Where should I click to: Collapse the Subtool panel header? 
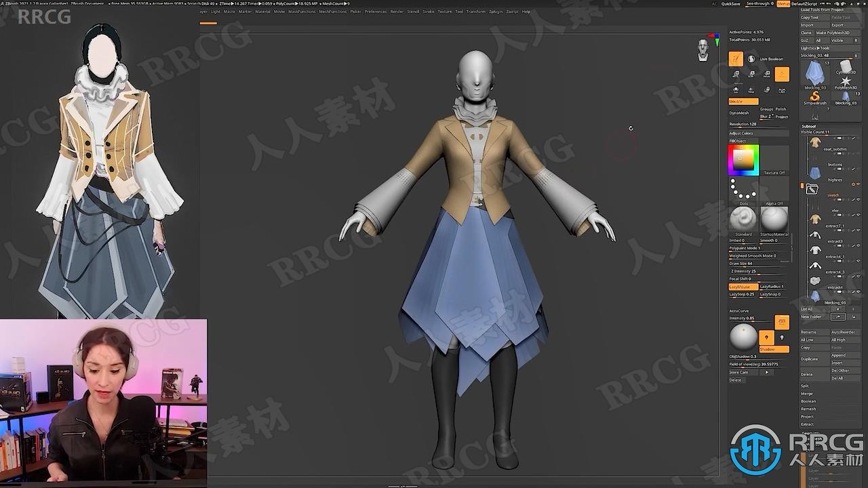pyautogui.click(x=809, y=126)
